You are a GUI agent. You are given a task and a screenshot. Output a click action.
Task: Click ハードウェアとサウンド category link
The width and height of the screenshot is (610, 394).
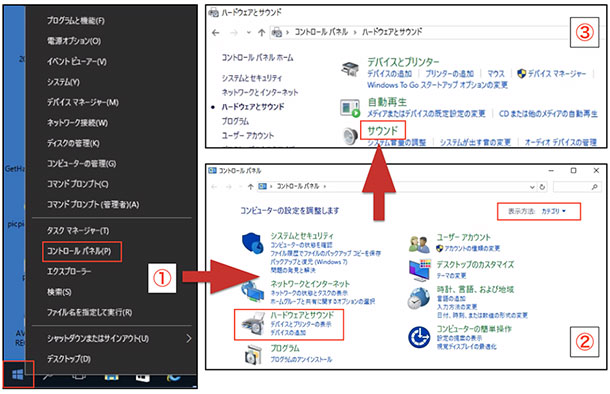[302, 315]
